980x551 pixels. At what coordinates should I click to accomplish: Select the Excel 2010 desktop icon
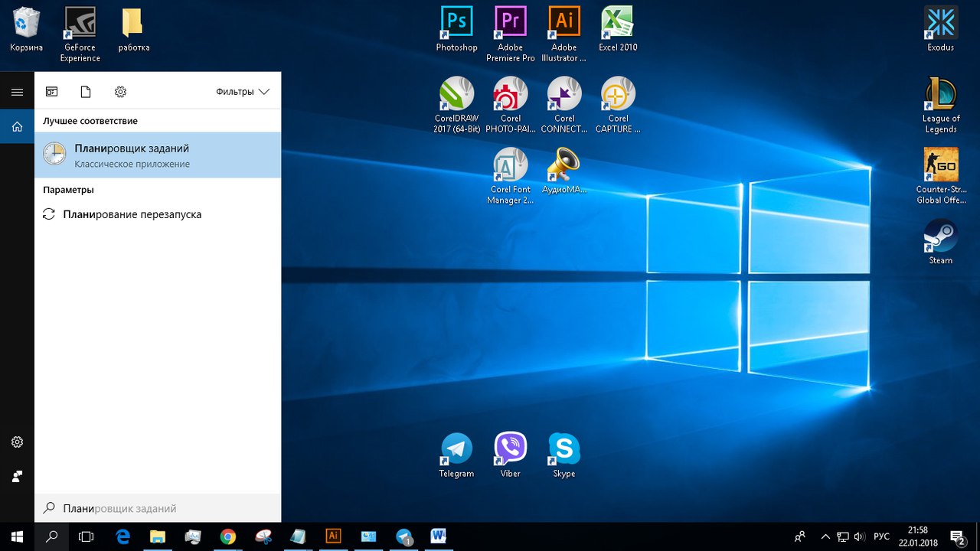tap(618, 29)
